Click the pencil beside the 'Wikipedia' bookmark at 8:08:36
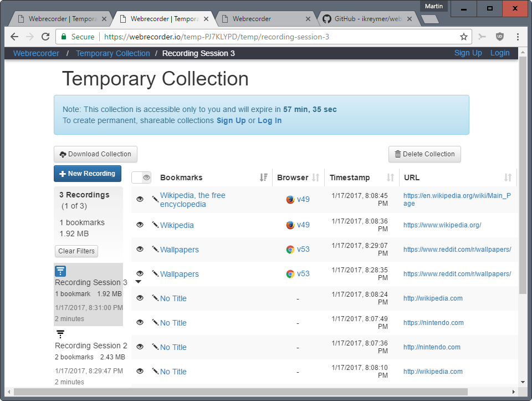Screen dimensions: 532x401 pyautogui.click(x=155, y=225)
